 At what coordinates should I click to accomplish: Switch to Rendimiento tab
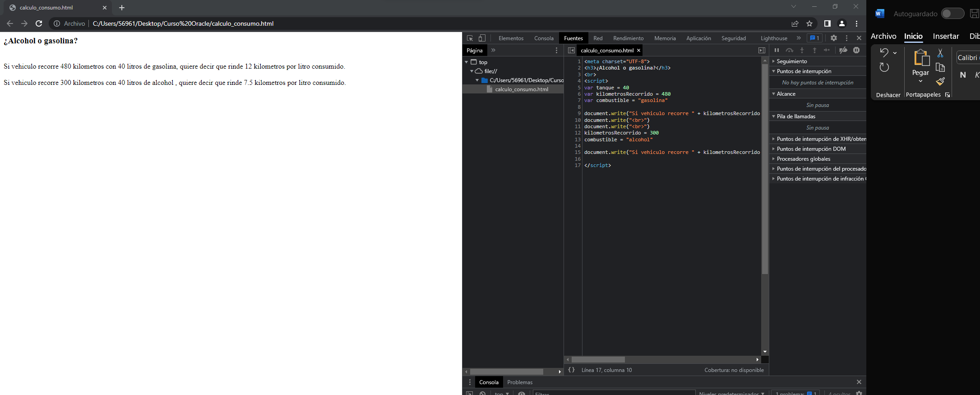click(628, 38)
